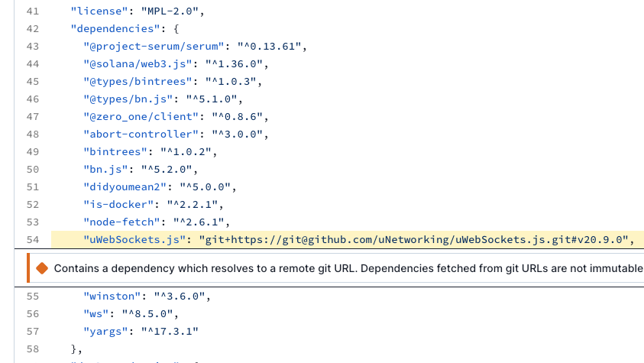The image size is (644, 363).
Task: Select line number 46
Action: pyautogui.click(x=32, y=99)
